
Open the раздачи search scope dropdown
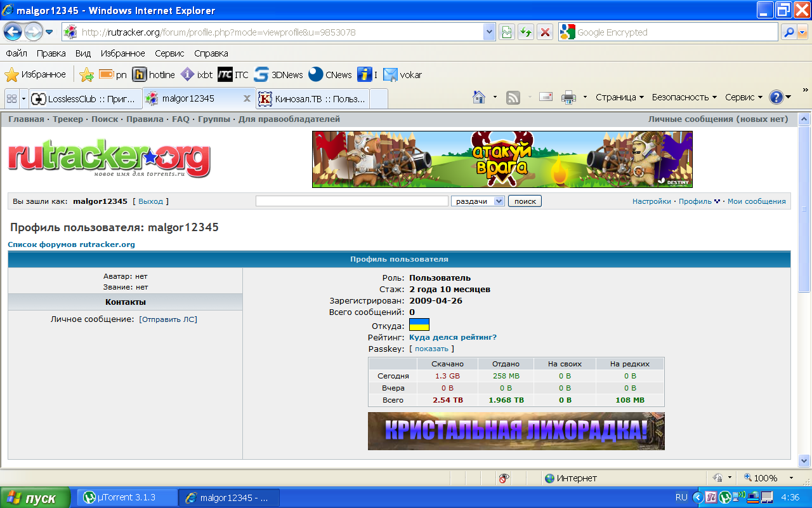pos(478,201)
